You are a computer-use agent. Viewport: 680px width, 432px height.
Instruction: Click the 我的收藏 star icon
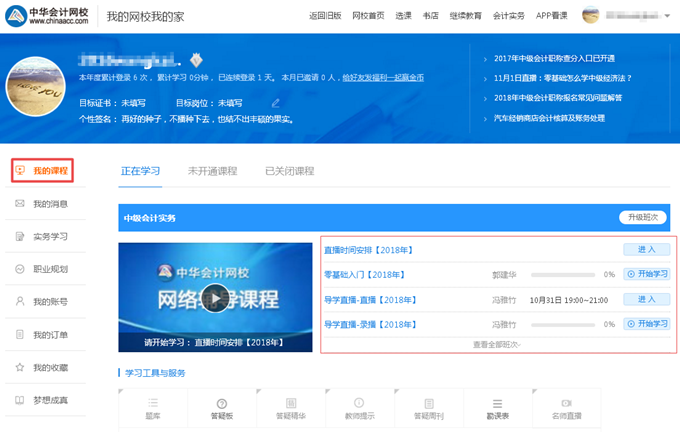coord(20,367)
